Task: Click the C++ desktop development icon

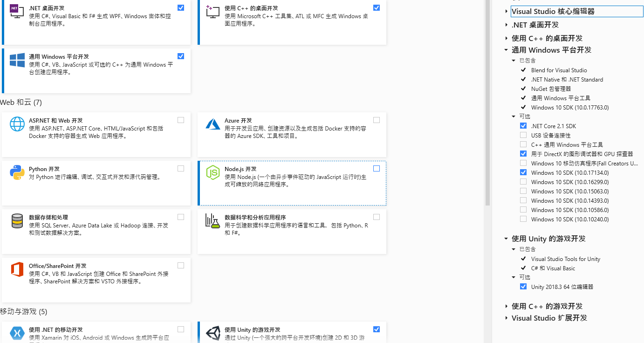Action: (212, 12)
